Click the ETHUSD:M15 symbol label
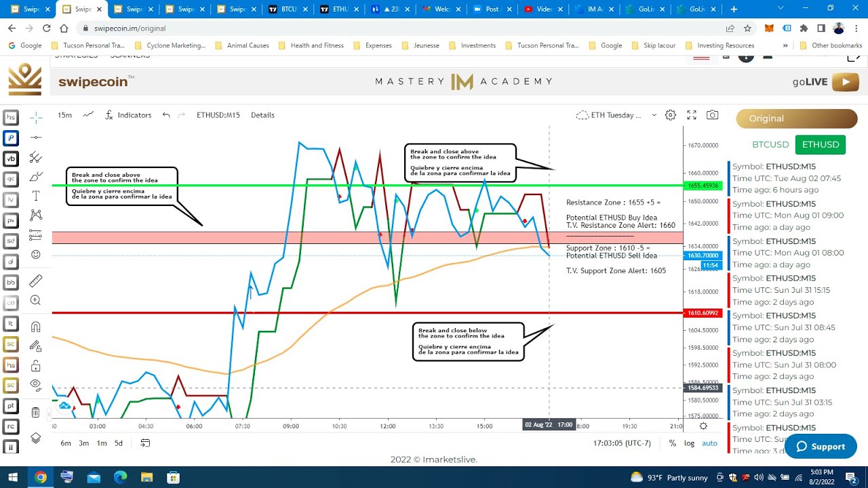This screenshot has height=488, width=868. tap(218, 115)
